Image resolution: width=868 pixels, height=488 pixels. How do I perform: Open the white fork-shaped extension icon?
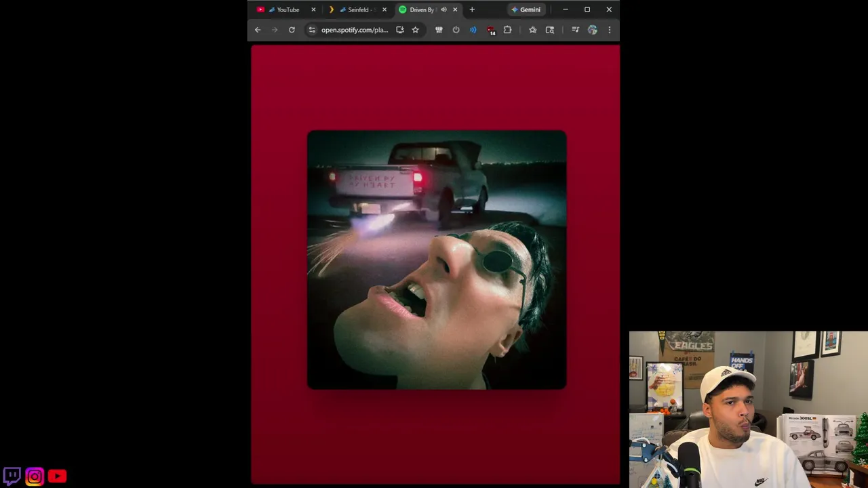tap(439, 30)
